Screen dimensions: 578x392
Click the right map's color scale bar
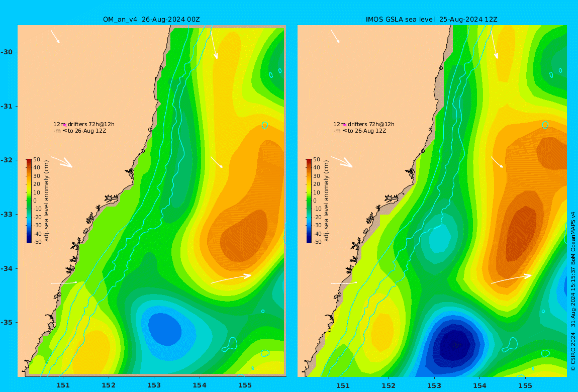(309, 201)
